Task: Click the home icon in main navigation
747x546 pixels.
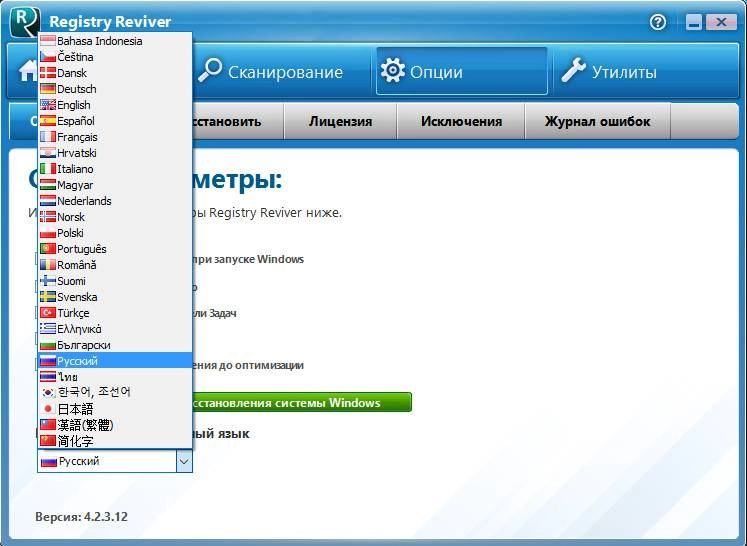Action: (x=28, y=71)
